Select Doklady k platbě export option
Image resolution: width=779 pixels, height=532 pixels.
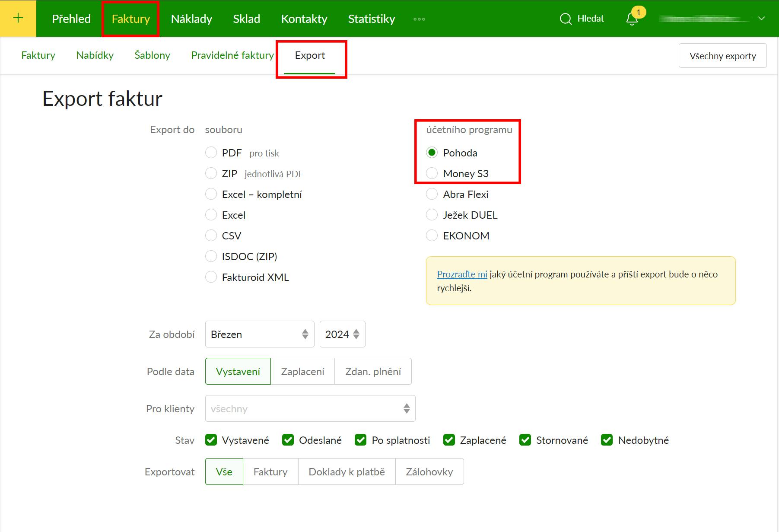pos(347,471)
